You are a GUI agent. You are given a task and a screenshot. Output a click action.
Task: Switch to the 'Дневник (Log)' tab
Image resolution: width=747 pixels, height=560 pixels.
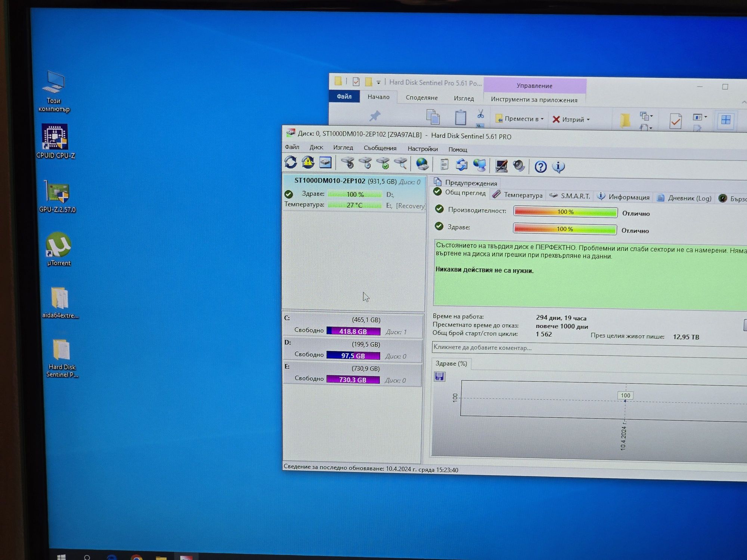[x=684, y=198]
